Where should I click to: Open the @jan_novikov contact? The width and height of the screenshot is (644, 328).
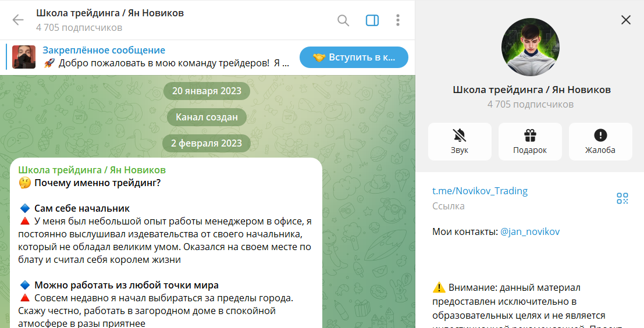(x=530, y=231)
